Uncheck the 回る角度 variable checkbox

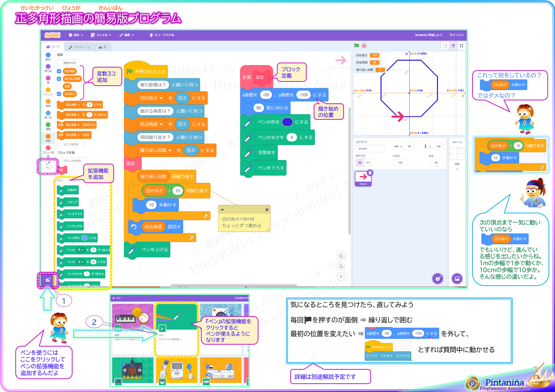(59, 71)
